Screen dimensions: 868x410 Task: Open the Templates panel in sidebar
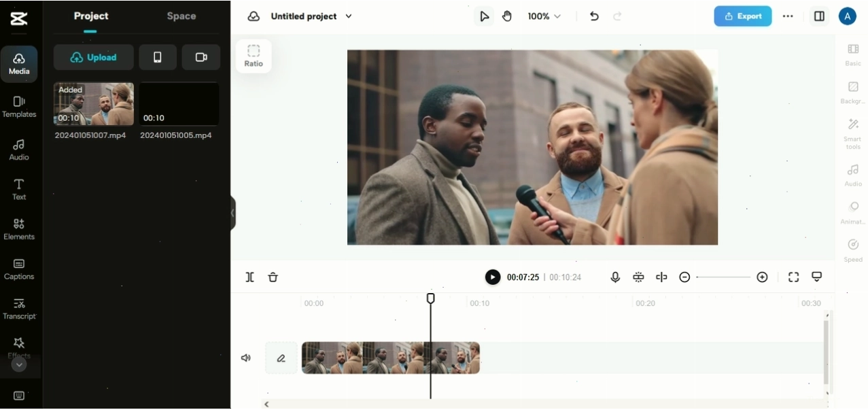click(x=19, y=107)
